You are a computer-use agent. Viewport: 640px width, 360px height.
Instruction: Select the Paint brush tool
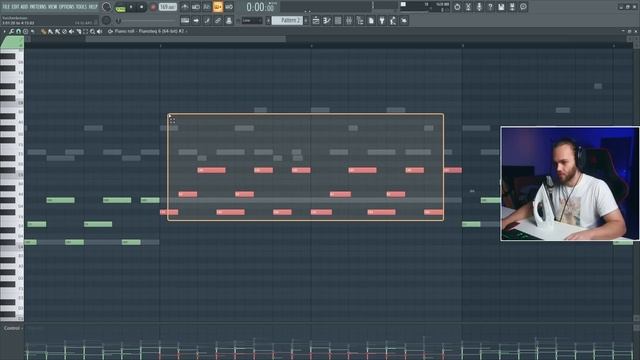[50, 31]
